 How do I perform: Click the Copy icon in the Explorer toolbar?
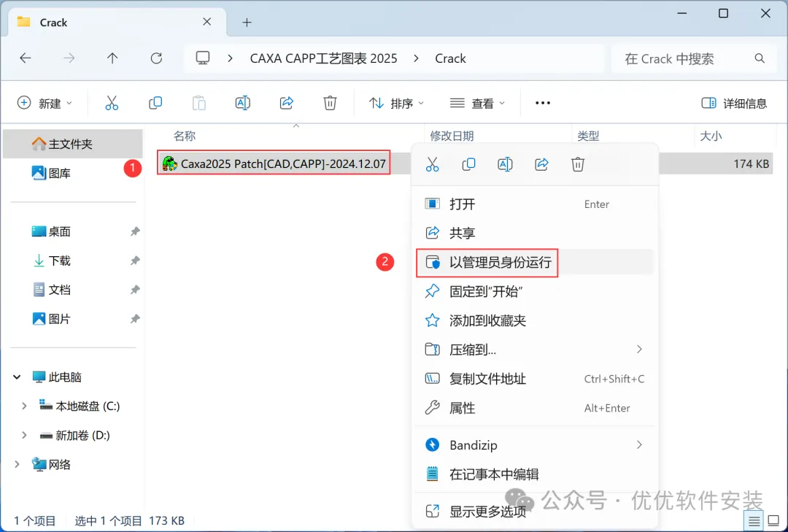[155, 103]
